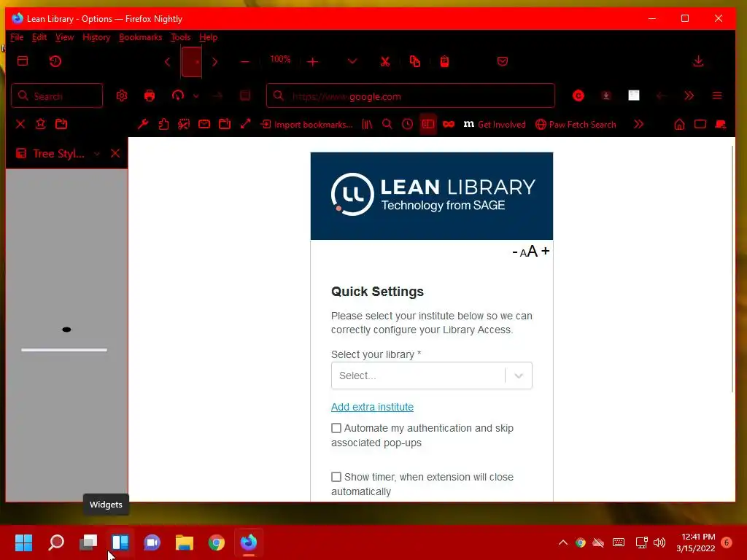Viewport: 747px width, 560px height.
Task: Enable Automate my authentication checkbox
Action: (336, 428)
